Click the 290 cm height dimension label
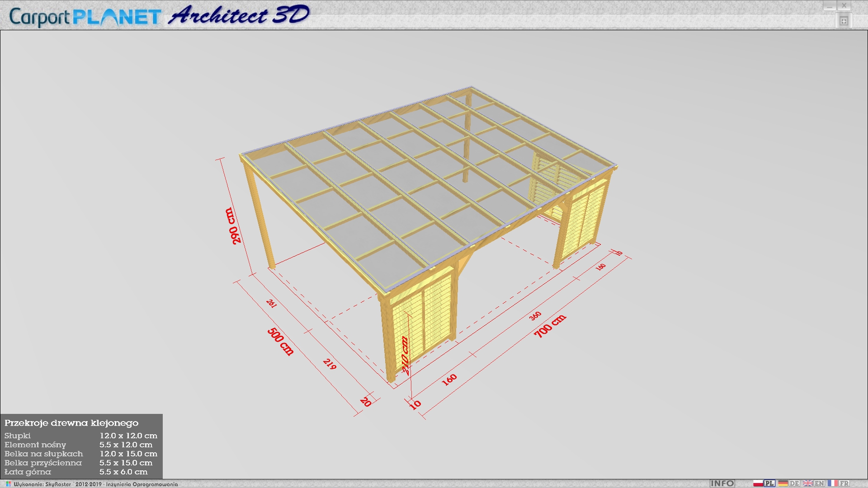Viewport: 868px width, 488px height. 232,226
